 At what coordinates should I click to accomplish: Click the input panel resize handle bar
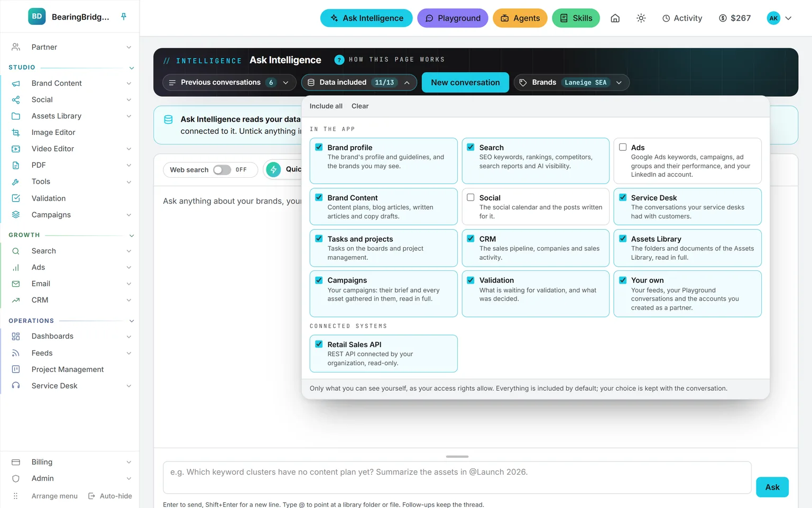tap(457, 456)
